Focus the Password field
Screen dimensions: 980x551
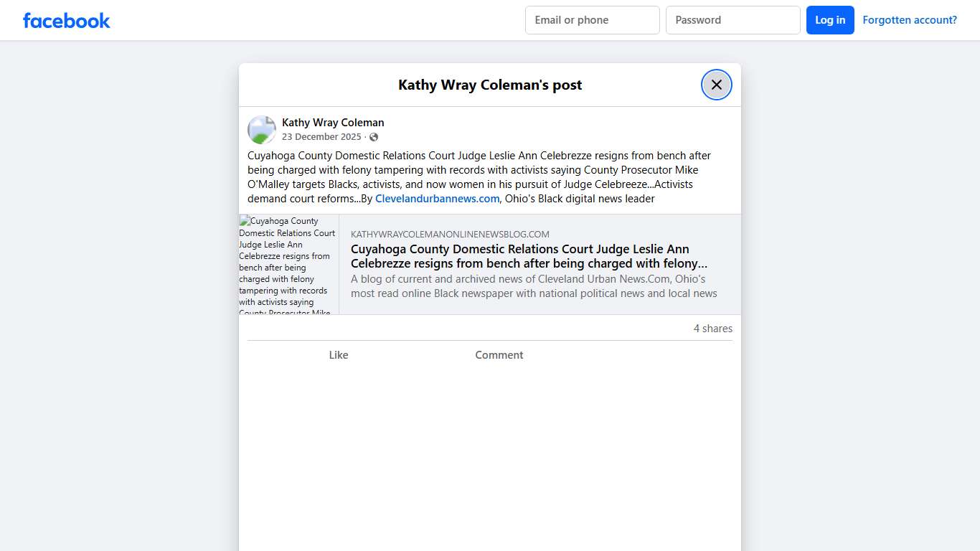pyautogui.click(x=732, y=20)
